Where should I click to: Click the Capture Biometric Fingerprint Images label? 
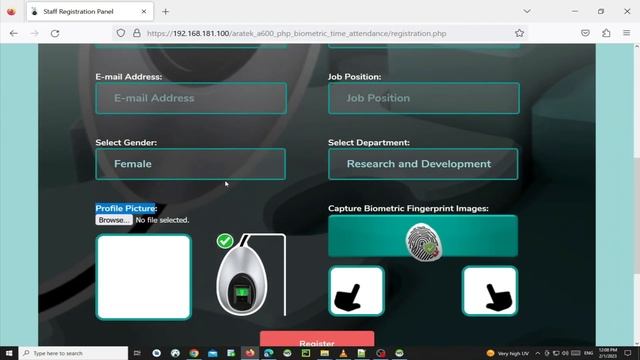pyautogui.click(x=408, y=209)
